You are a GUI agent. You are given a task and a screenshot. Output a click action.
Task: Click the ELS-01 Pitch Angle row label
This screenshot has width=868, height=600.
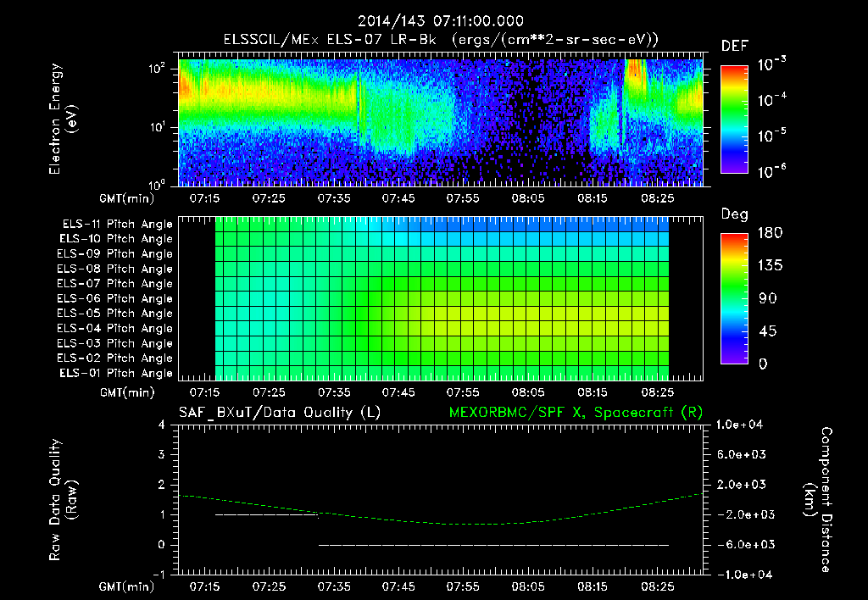116,374
